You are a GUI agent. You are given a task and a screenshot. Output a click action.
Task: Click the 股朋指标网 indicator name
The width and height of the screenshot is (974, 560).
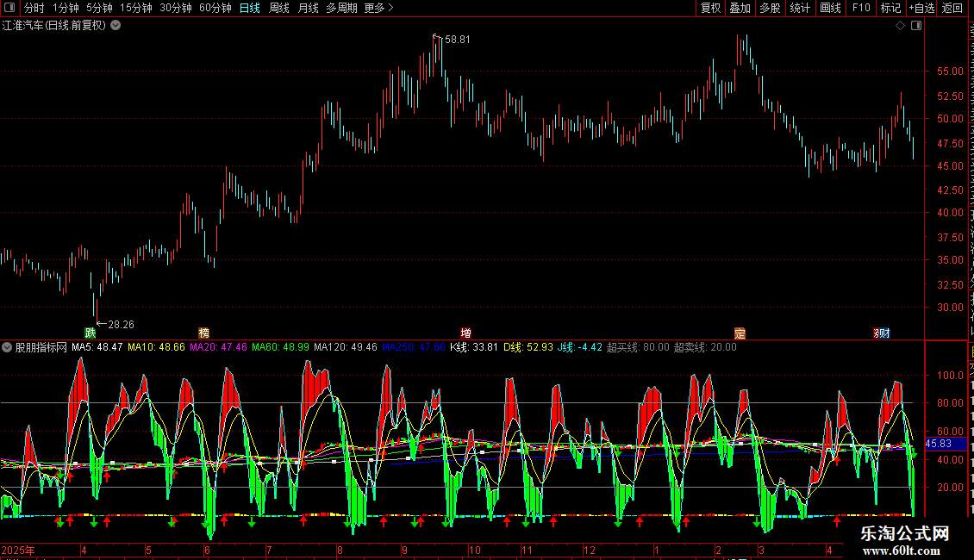coord(41,348)
